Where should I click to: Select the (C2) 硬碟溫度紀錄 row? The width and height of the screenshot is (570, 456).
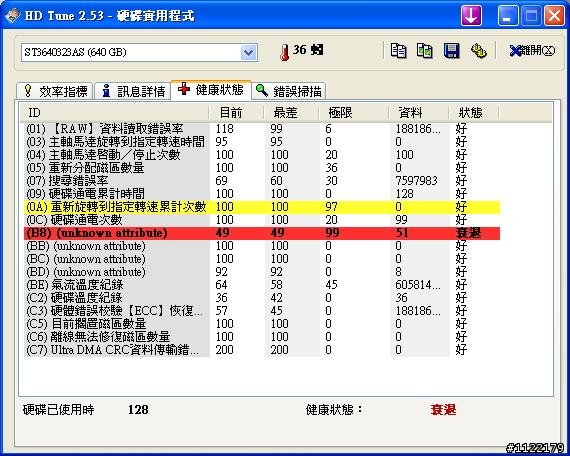click(262, 298)
